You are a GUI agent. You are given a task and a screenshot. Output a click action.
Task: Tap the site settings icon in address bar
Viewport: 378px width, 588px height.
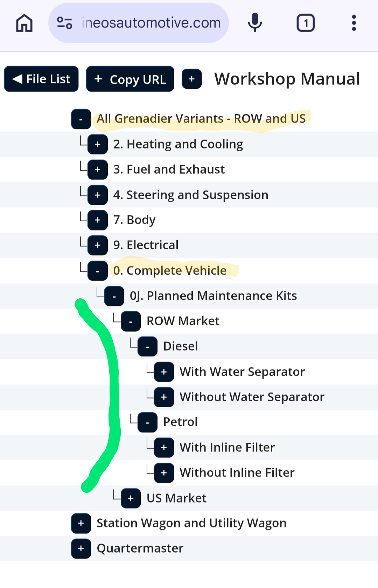click(x=65, y=23)
